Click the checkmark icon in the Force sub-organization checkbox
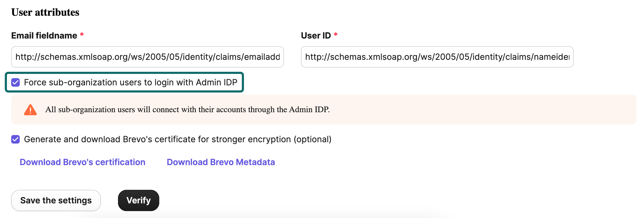644x218 pixels. tap(15, 82)
